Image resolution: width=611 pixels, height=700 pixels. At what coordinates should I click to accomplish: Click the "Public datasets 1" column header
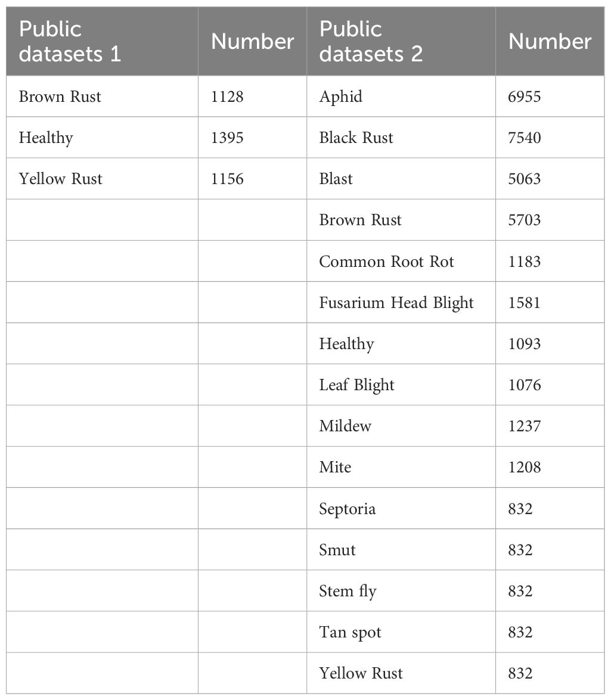(x=70, y=41)
